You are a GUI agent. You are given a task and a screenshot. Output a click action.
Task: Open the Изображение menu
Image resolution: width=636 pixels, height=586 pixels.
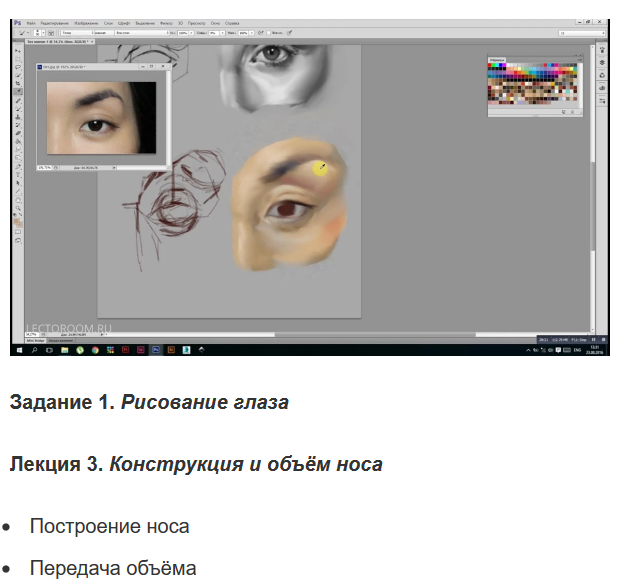86,23
